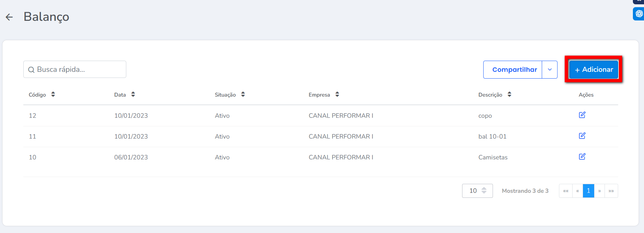This screenshot has width=644, height=233.
Task: Go to previous page of results
Action: click(578, 191)
